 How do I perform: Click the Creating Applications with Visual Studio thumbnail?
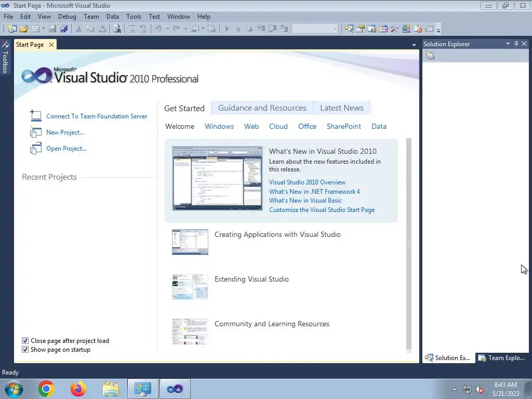(190, 242)
